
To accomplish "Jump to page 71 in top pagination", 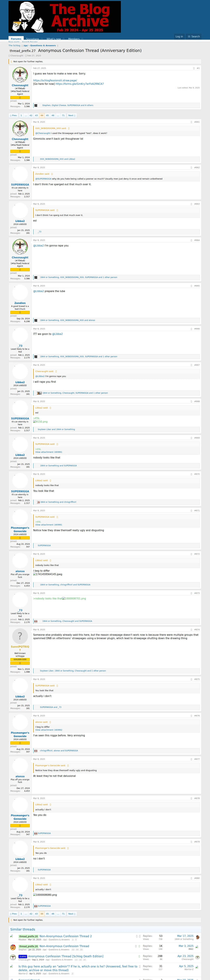I will [63, 115].
